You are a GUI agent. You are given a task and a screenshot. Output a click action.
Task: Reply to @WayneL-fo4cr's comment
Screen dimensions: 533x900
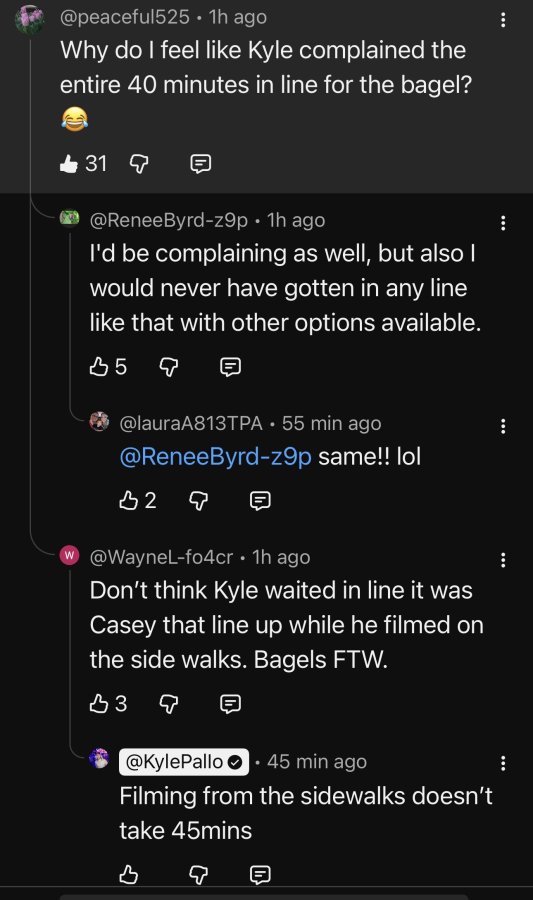231,704
